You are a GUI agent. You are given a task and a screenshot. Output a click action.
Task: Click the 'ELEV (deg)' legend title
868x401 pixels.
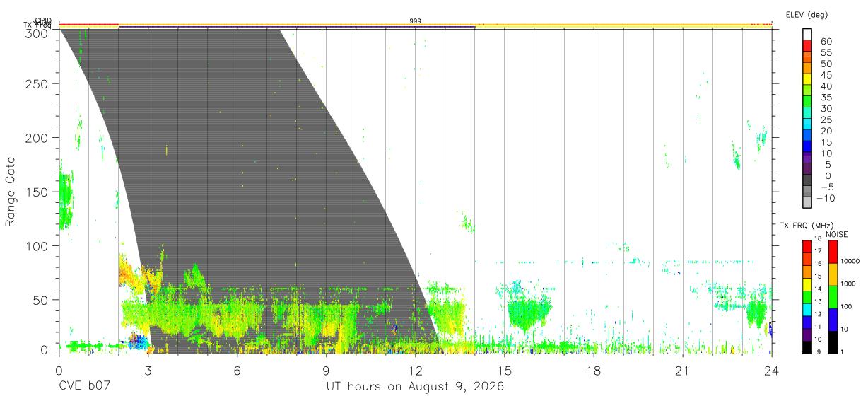(x=807, y=14)
